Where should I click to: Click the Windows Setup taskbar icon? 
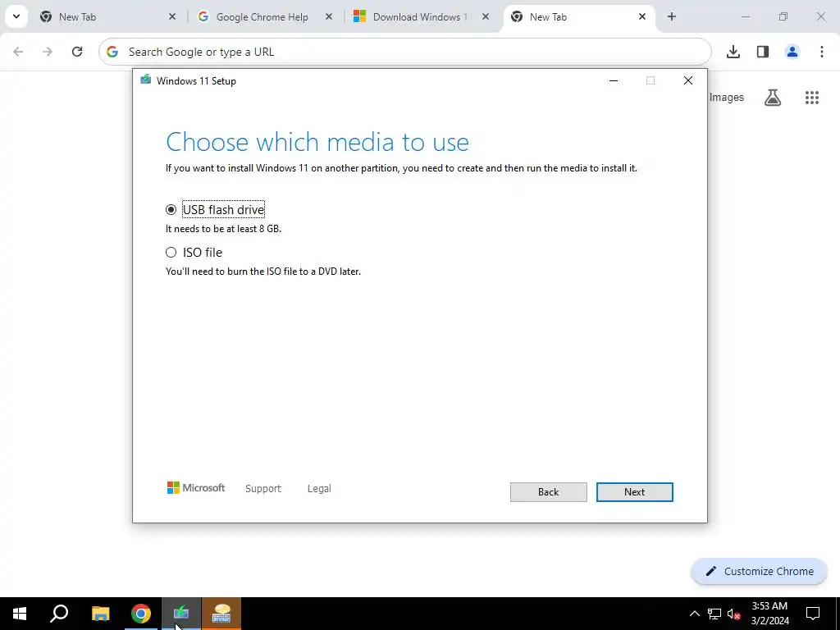[x=181, y=614]
